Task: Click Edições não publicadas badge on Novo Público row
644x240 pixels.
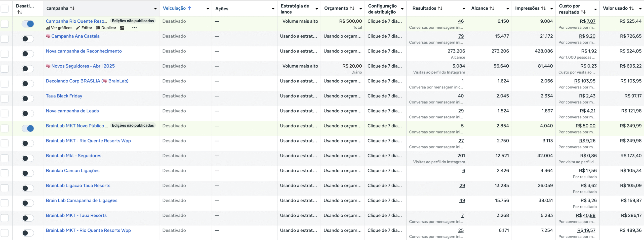Action: click(x=133, y=125)
